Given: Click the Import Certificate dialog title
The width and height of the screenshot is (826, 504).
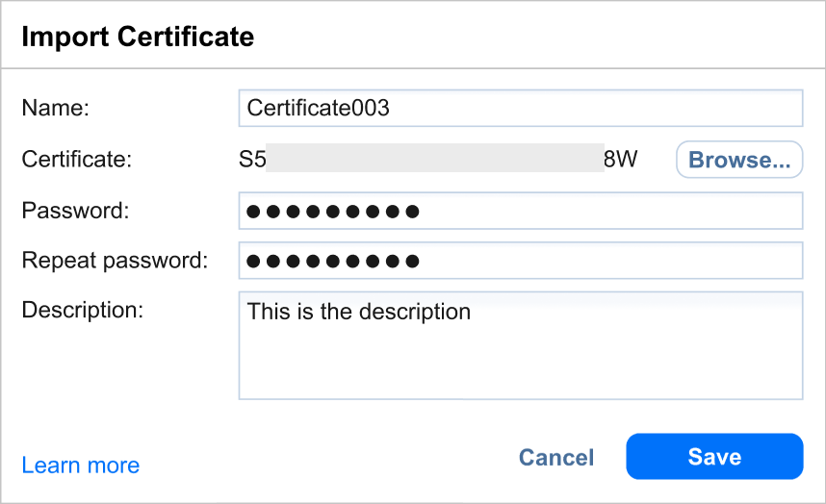Looking at the screenshot, I should pos(138,38).
